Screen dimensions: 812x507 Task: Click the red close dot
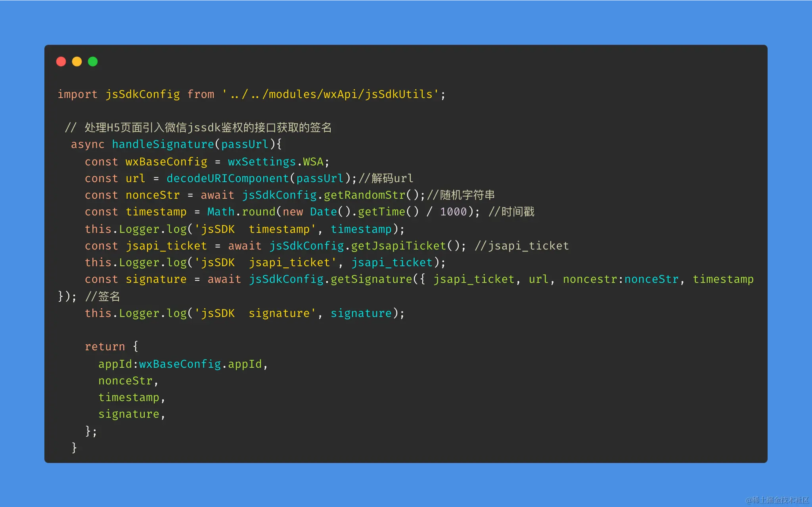(61, 61)
